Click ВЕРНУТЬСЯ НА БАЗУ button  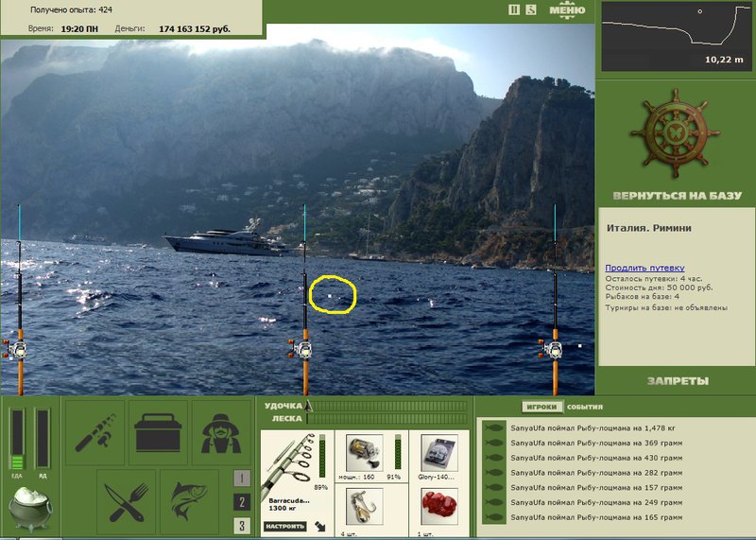coord(677,196)
